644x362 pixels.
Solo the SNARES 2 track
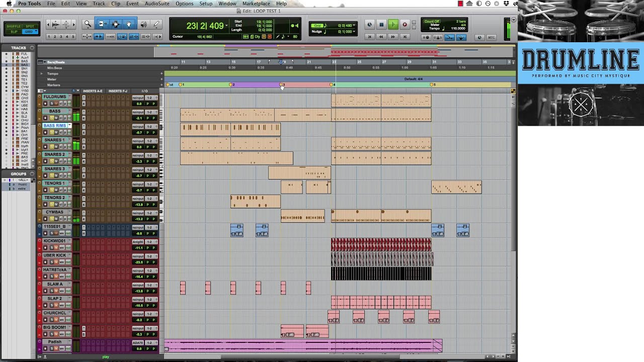pos(51,161)
